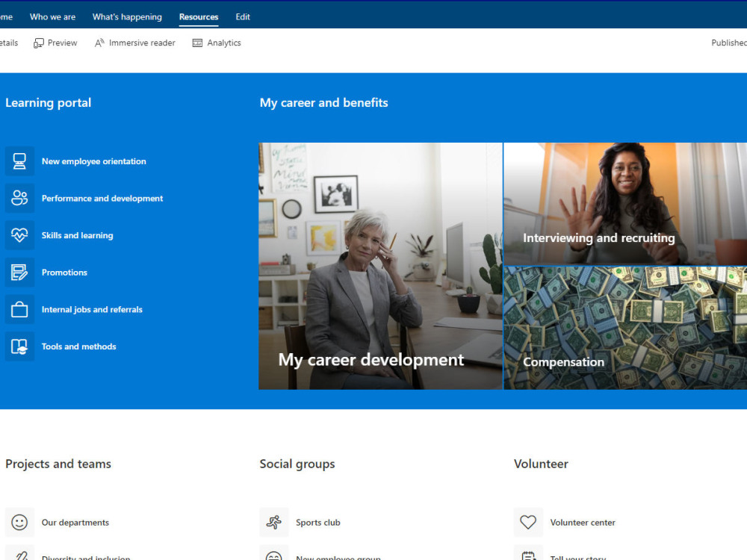Open Performance and development link
This screenshot has width=747, height=560.
point(102,198)
